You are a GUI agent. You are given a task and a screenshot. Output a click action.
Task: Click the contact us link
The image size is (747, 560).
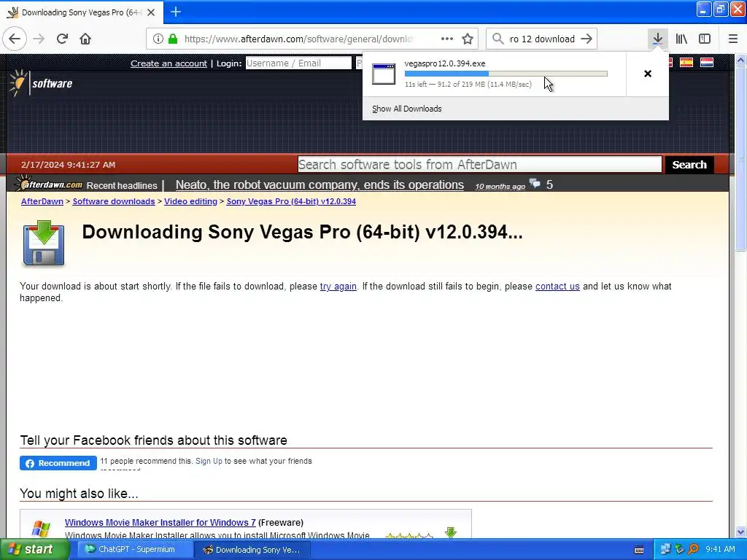557,286
